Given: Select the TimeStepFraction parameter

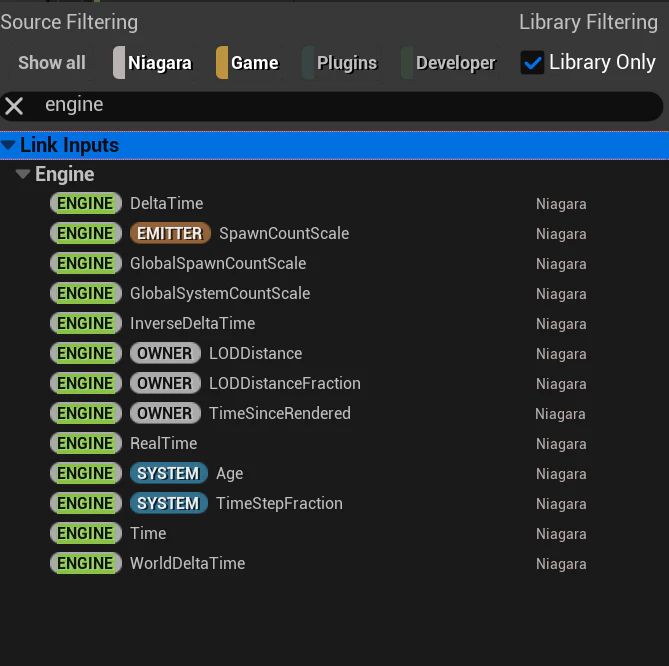Looking at the screenshot, I should click(279, 503).
